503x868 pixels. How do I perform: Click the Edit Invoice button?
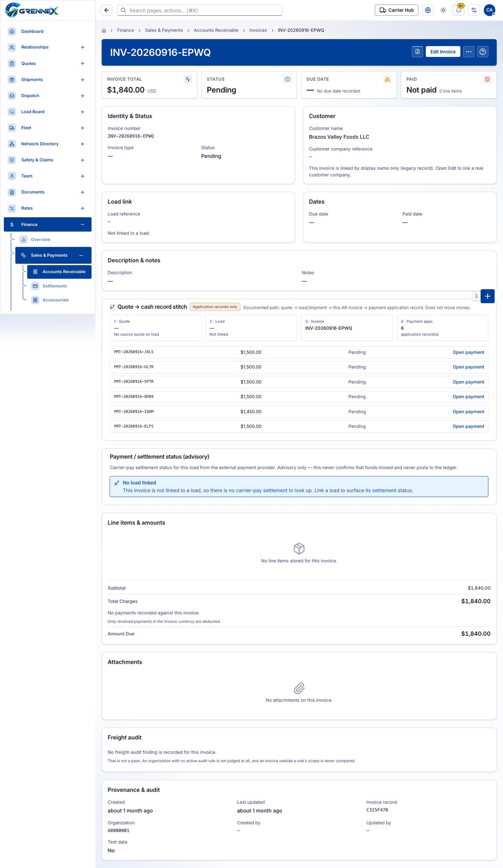[443, 51]
